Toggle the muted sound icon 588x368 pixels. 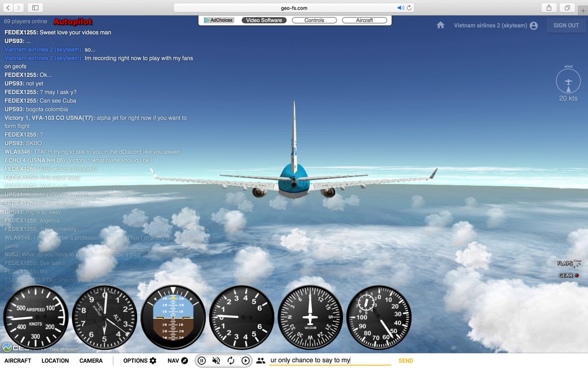pos(216,360)
